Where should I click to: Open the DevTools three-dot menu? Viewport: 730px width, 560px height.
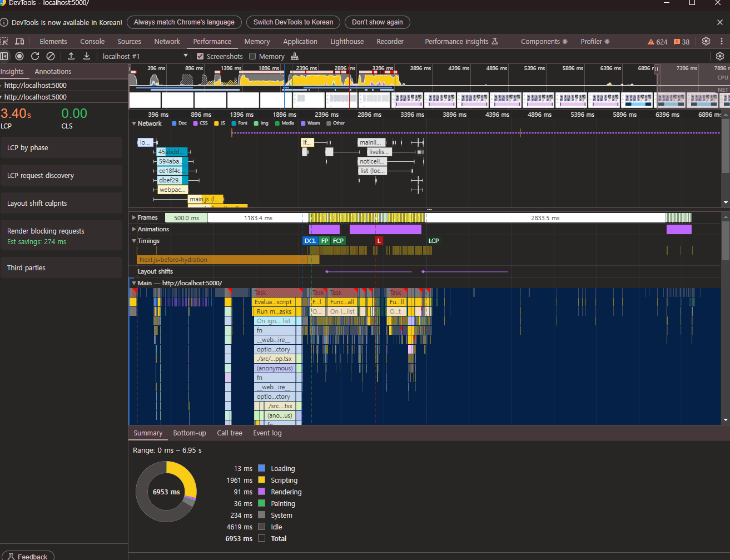tap(722, 41)
